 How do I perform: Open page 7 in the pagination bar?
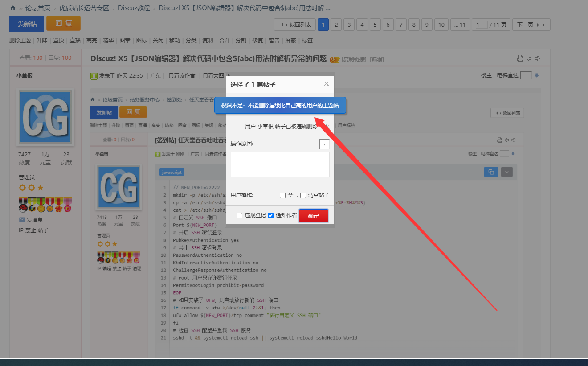pos(401,25)
